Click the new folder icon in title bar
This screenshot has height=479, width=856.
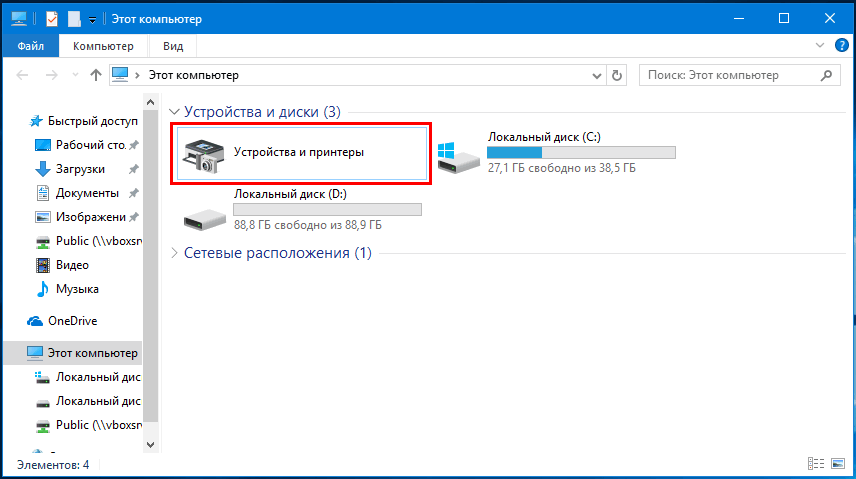point(74,19)
